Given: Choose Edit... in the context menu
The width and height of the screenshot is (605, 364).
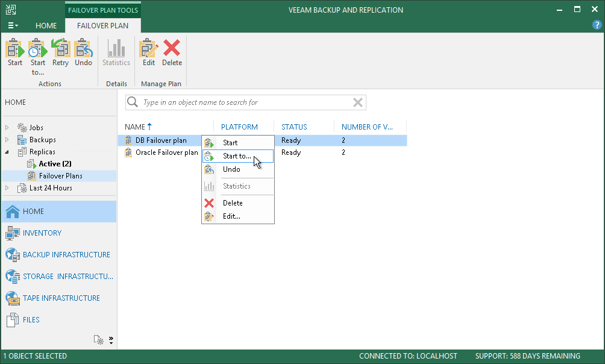Looking at the screenshot, I should coord(238,216).
